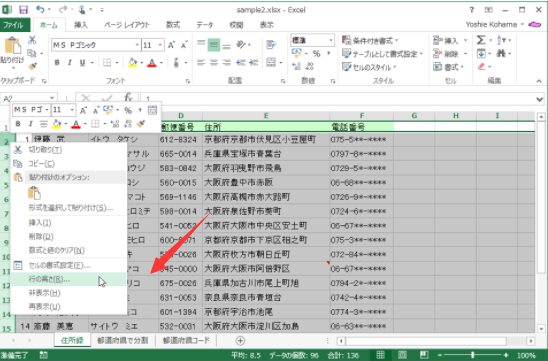Viewport: 548px width, 361px height.
Task: Toggle middle vertical alignment
Action: [214, 45]
